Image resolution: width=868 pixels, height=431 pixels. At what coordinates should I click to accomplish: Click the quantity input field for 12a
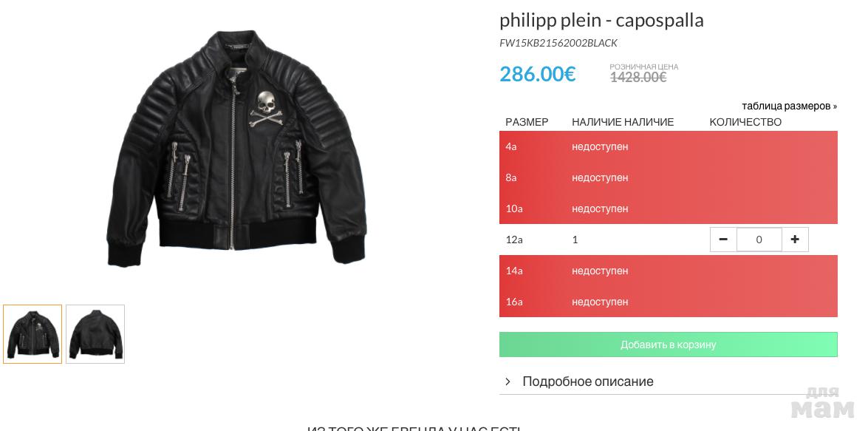pyautogui.click(x=759, y=240)
